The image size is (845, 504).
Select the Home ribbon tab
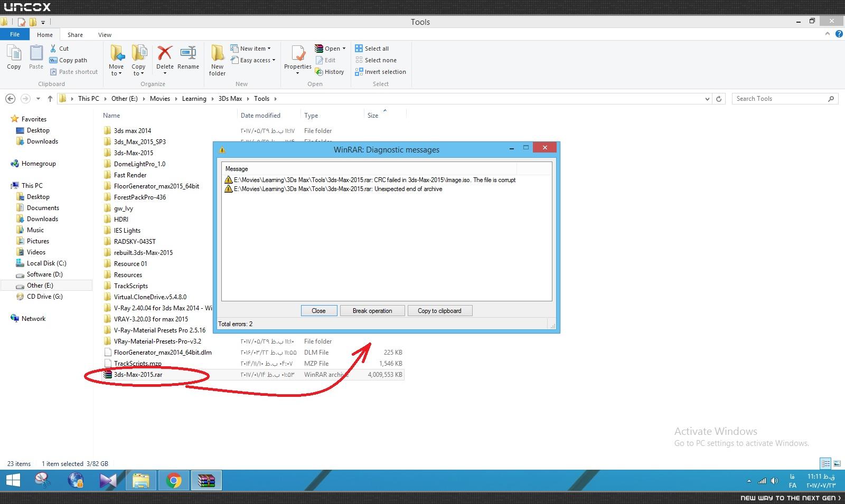pos(45,35)
